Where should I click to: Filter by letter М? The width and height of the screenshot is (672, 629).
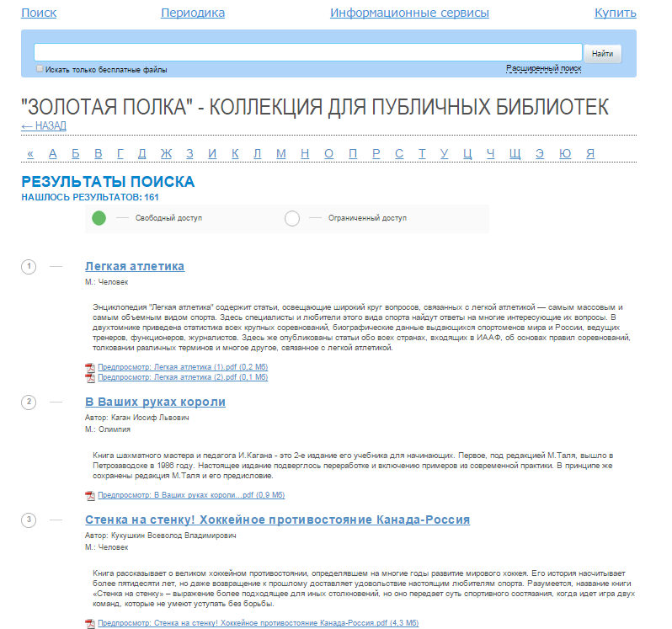pyautogui.click(x=280, y=153)
